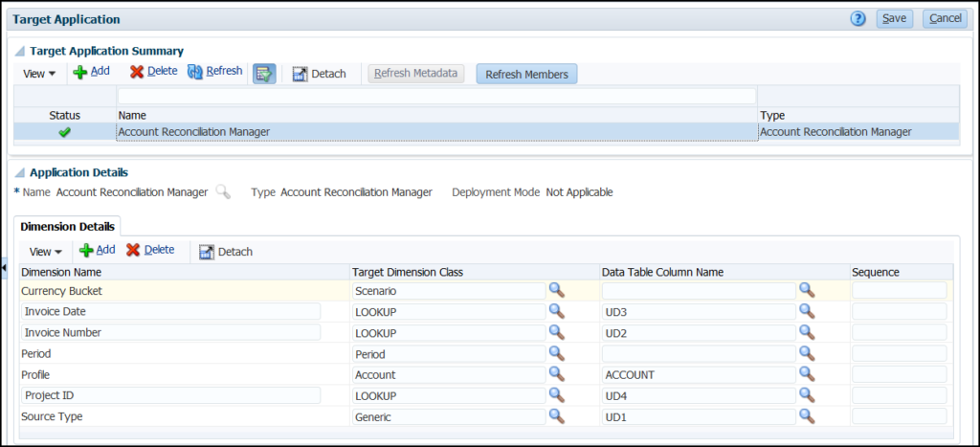This screenshot has height=447, width=980.
Task: Click the Target Dimension Class column header
Action: coord(475,272)
